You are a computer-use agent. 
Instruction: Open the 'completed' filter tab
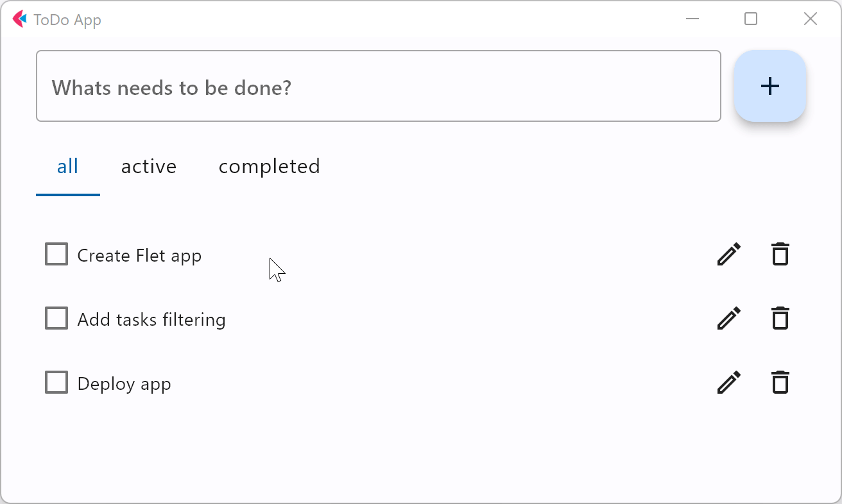(x=269, y=166)
